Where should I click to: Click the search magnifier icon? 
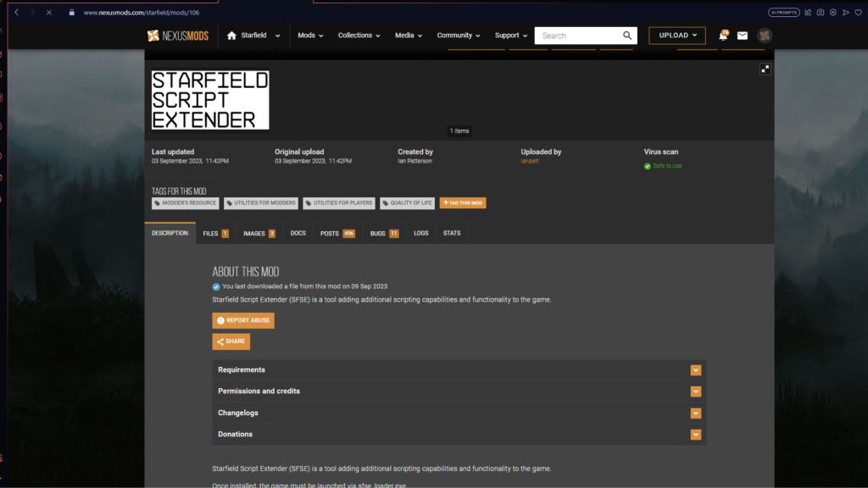click(x=627, y=35)
